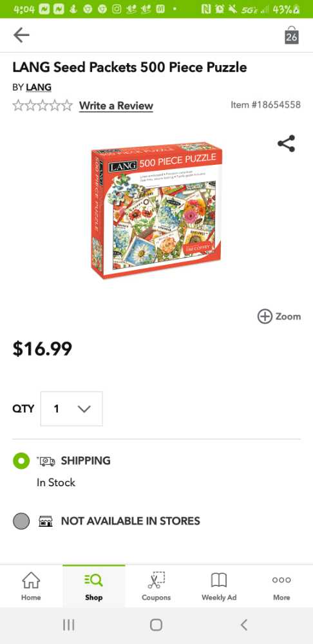Open the Weekly Ad book icon
This screenshot has height=644, width=313.
tap(219, 580)
